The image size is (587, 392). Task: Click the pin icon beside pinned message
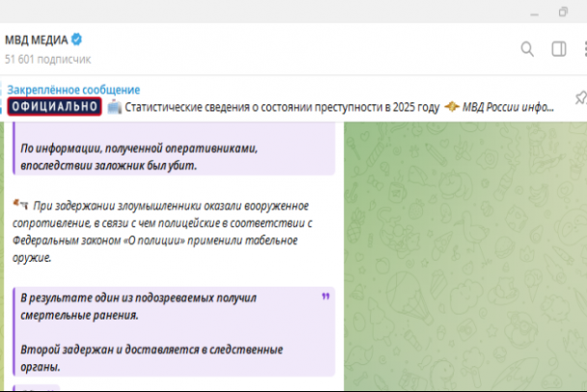click(x=579, y=98)
